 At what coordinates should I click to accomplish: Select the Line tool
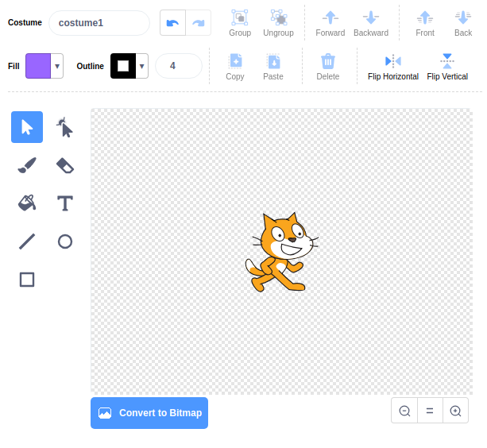tap(27, 241)
